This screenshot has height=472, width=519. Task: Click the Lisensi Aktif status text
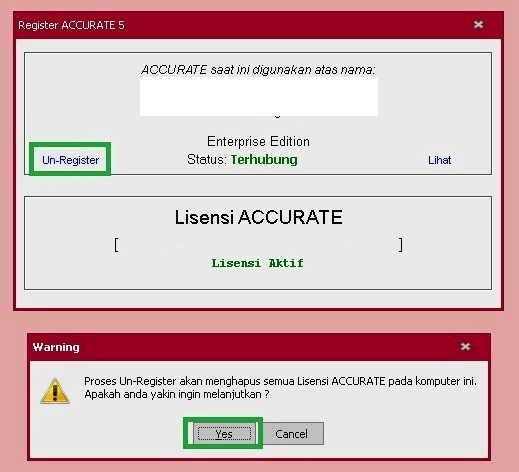pos(257,263)
